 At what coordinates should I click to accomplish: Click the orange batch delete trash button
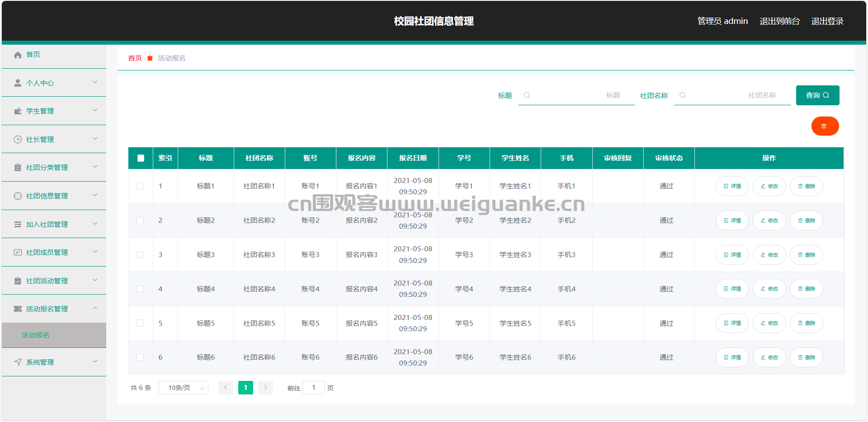point(825,126)
